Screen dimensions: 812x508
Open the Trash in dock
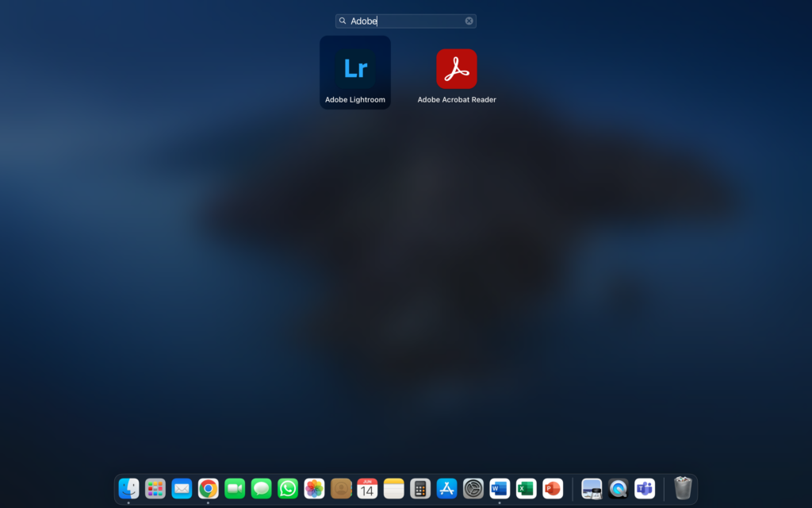click(x=683, y=488)
